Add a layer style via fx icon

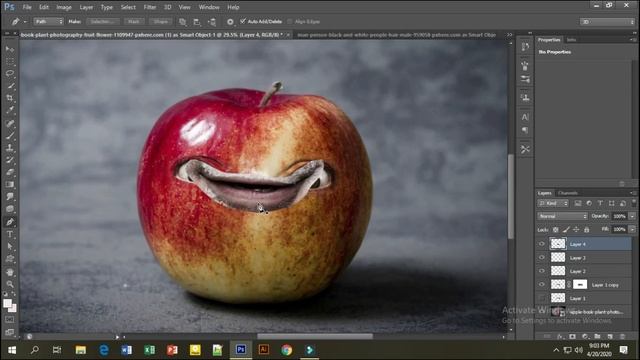point(560,336)
